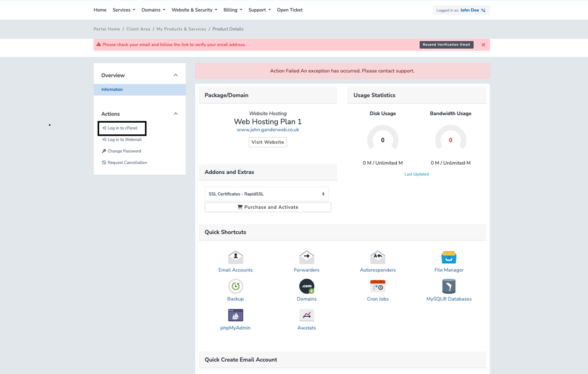Launch the File Manager icon
This screenshot has width=588, height=374.
(x=449, y=258)
